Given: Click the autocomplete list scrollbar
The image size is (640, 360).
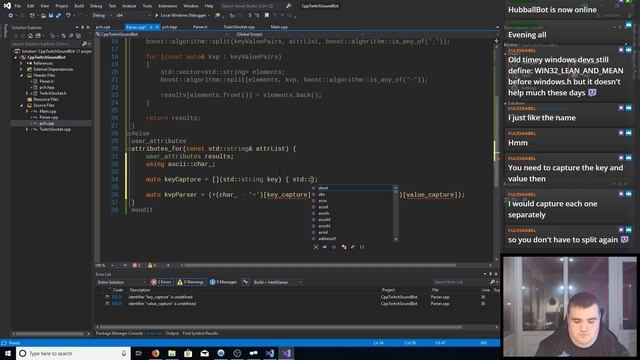Looking at the screenshot, I should 396,213.
